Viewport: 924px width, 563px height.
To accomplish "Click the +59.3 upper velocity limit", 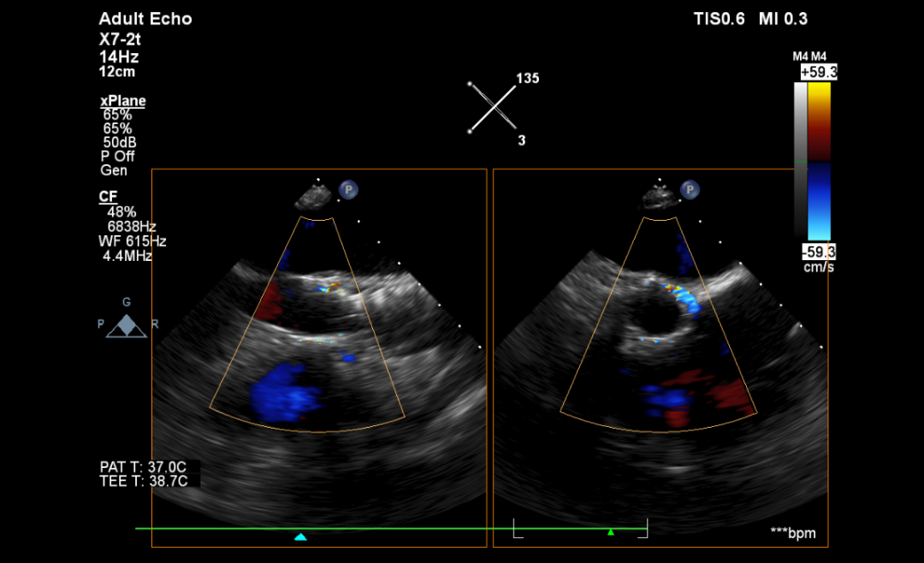I will [x=818, y=74].
